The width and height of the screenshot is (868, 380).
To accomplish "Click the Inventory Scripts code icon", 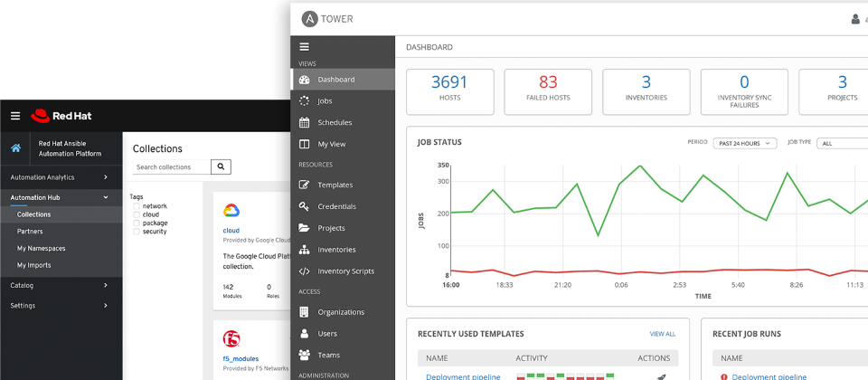I will [x=304, y=271].
